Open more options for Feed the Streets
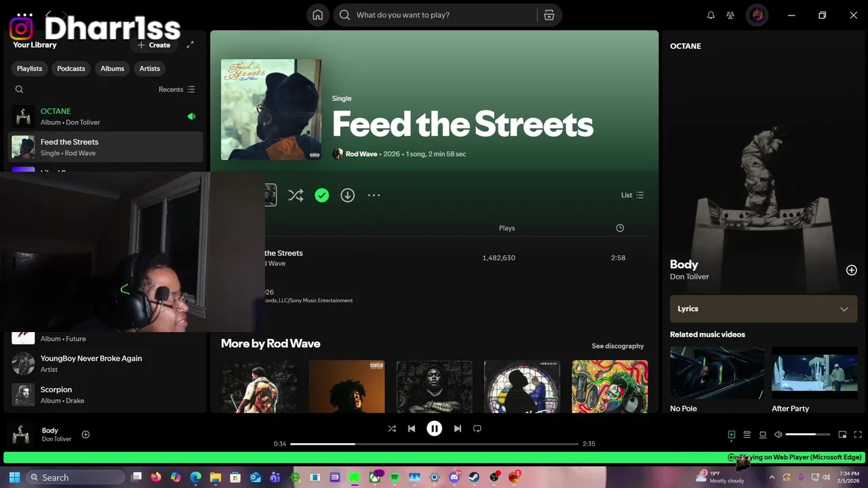This screenshot has height=488, width=868. 374,195
